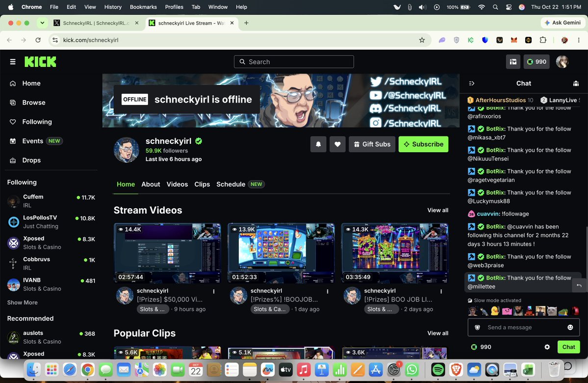Click the KICK logo
Viewport: 588px width, 383px height.
point(40,61)
